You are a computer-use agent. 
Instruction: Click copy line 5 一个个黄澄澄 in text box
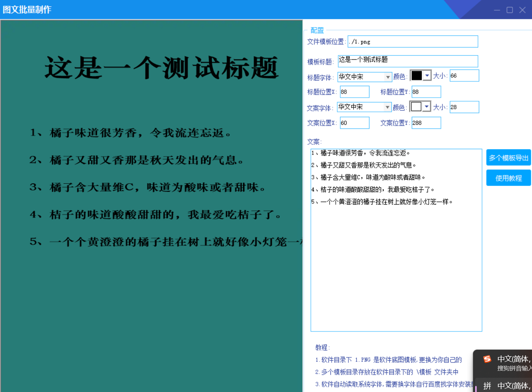click(x=382, y=202)
